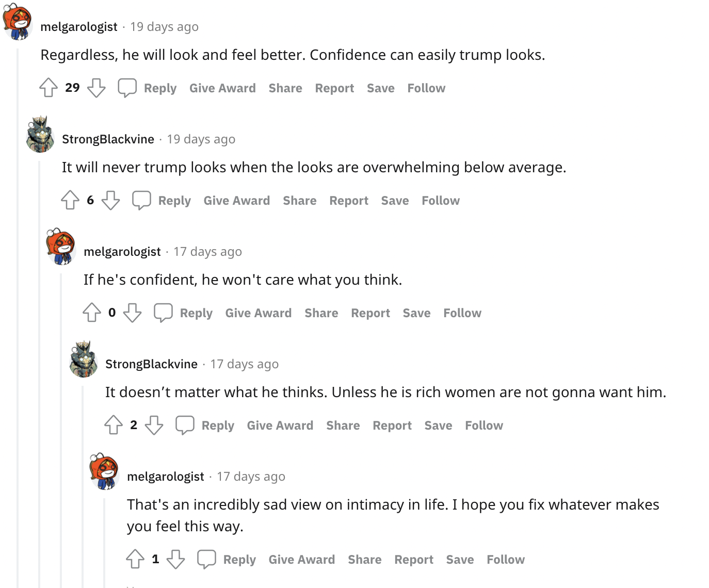Save the top comment about confidence
The height and width of the screenshot is (588, 709).
pyautogui.click(x=381, y=88)
